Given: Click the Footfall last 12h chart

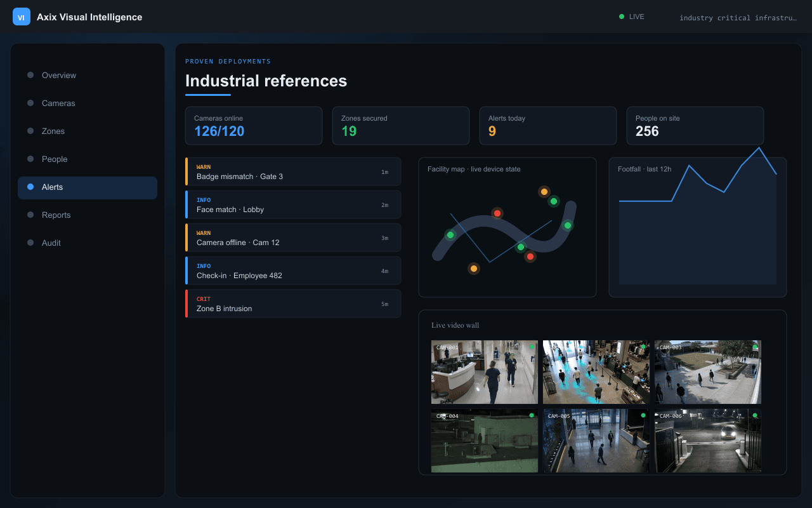Looking at the screenshot, I should pyautogui.click(x=698, y=227).
